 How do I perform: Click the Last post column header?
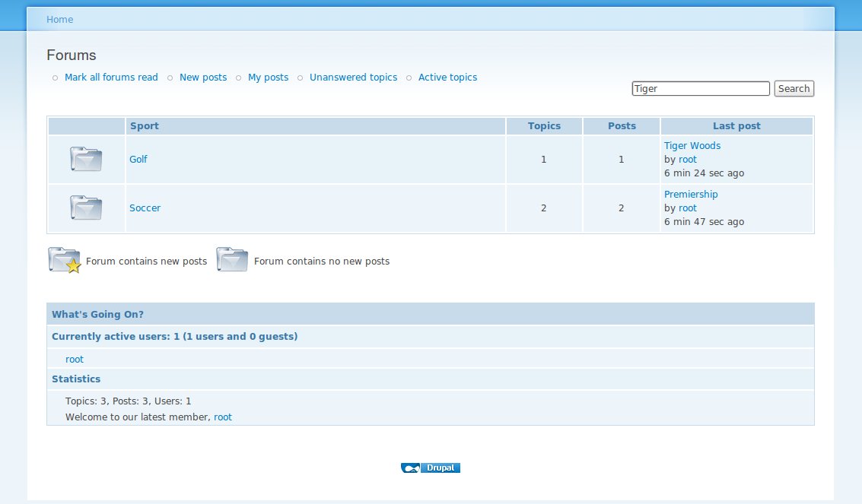pyautogui.click(x=736, y=125)
